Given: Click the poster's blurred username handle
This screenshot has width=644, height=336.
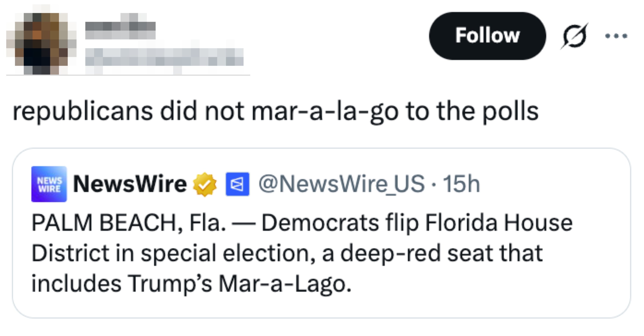Looking at the screenshot, I should point(164,57).
